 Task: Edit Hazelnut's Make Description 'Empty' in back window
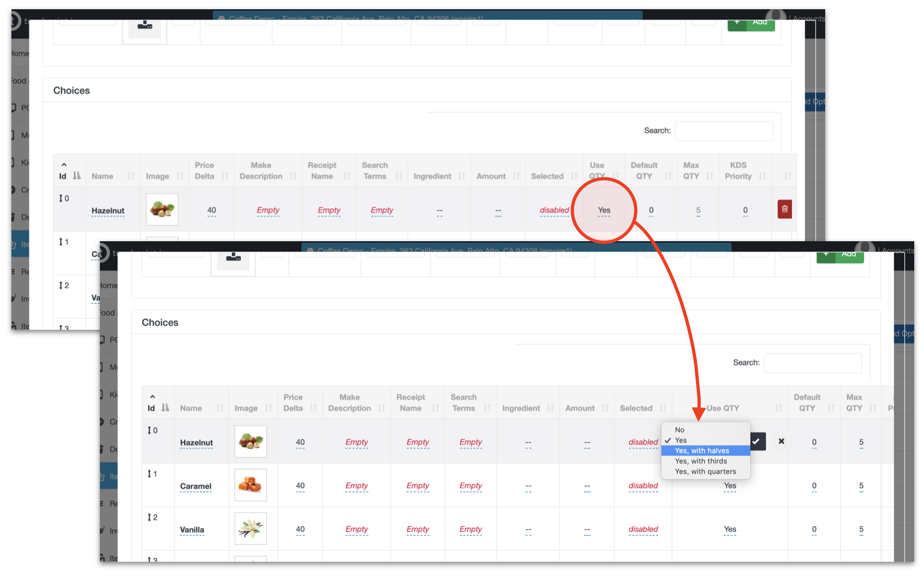point(268,210)
